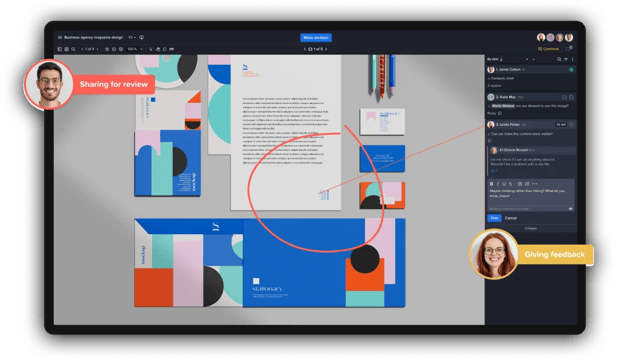The image size is (624, 360).
Task: Insert numbered list in reply editor
Action: pos(527,184)
